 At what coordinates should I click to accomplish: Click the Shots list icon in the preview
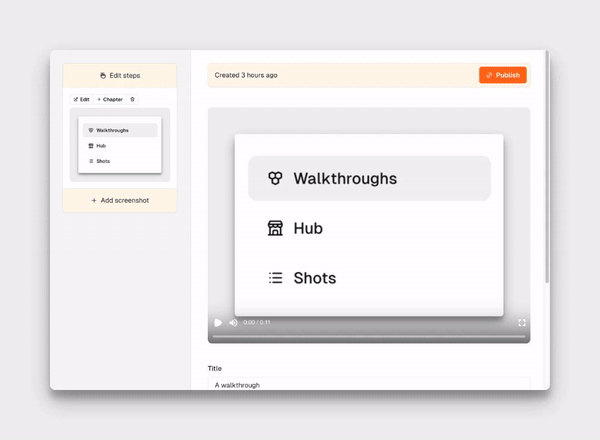pyautogui.click(x=276, y=278)
